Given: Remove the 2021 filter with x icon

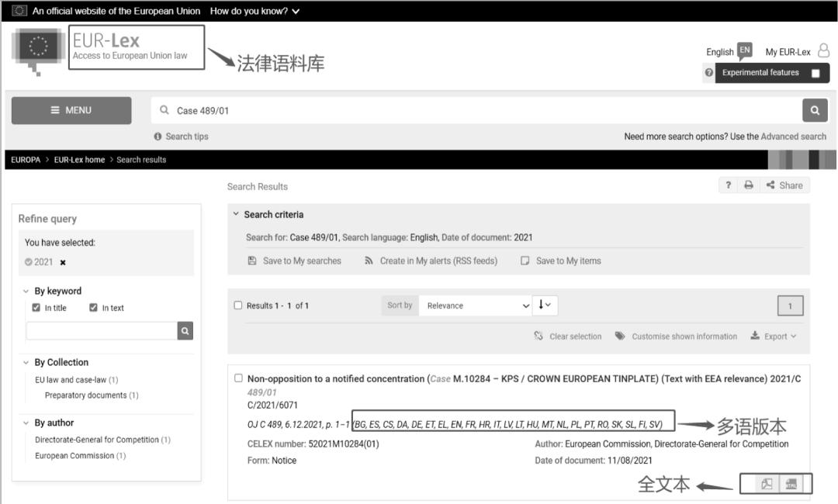Looking at the screenshot, I should point(63,262).
